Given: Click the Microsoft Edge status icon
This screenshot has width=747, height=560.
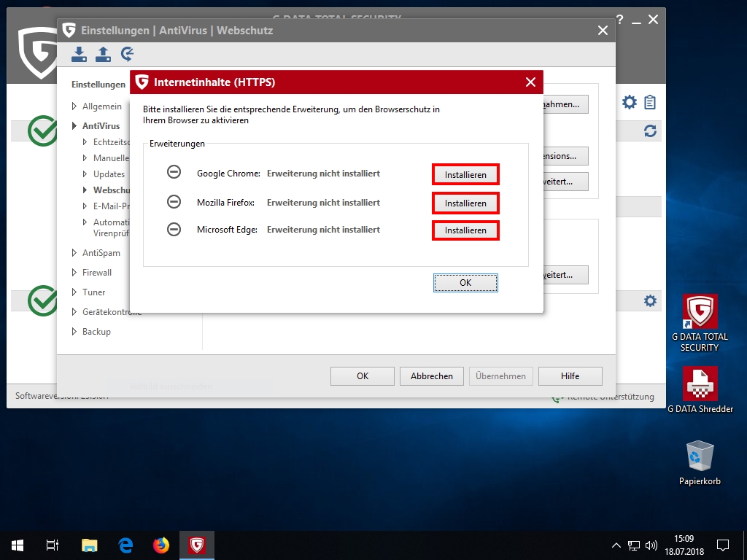Looking at the screenshot, I should 174,230.
